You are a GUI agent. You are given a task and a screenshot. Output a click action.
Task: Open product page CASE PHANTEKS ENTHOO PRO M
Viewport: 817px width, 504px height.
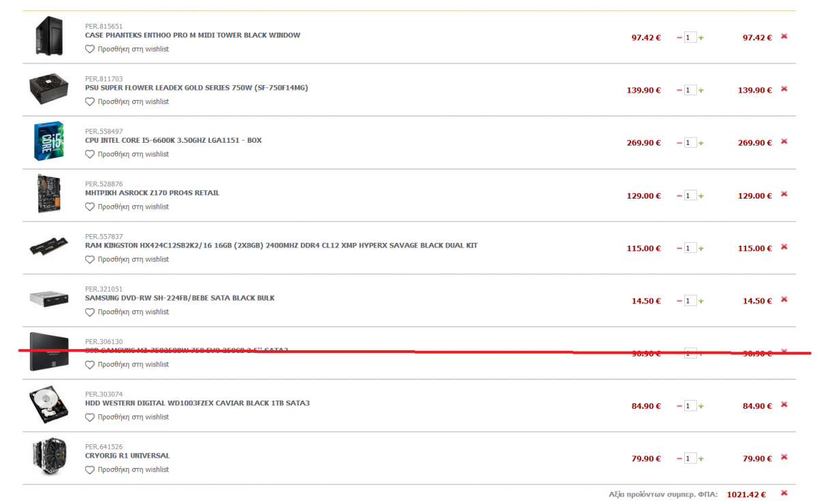click(193, 35)
